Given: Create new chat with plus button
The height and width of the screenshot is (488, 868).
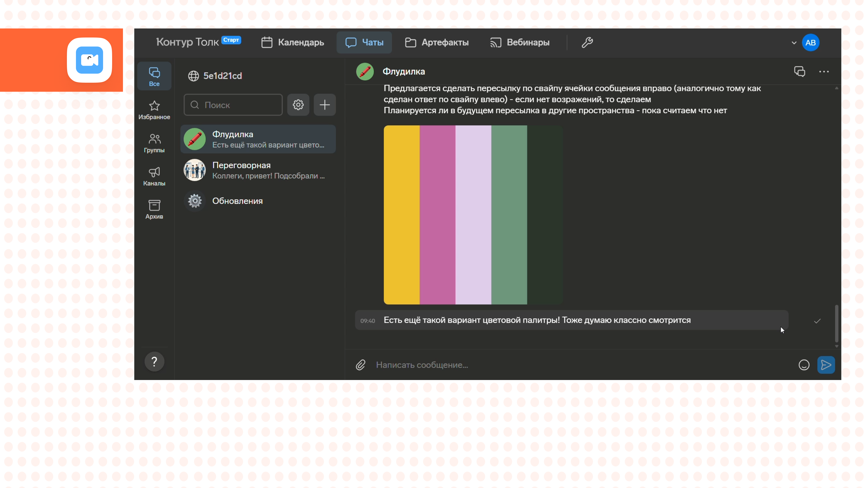Looking at the screenshot, I should 325,105.
